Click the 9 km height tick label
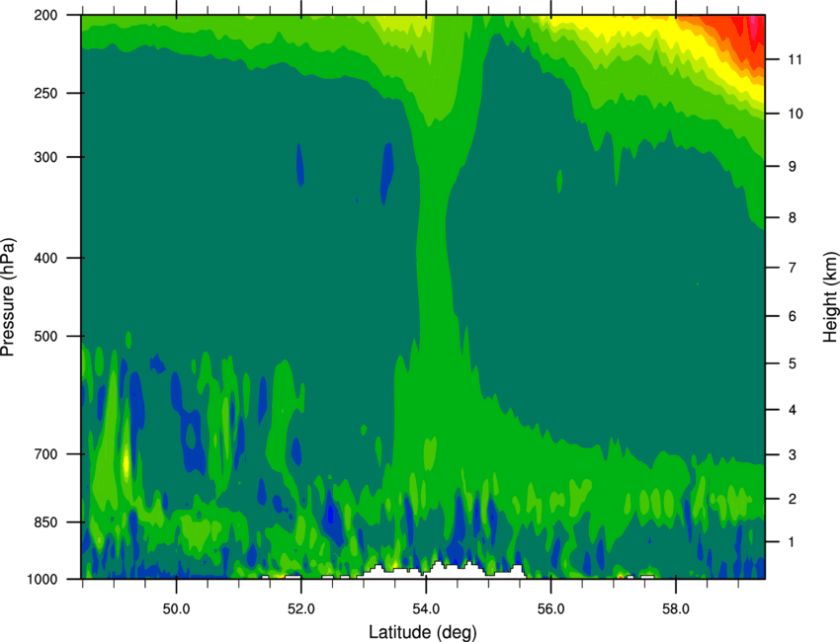840x642 pixels. click(793, 167)
